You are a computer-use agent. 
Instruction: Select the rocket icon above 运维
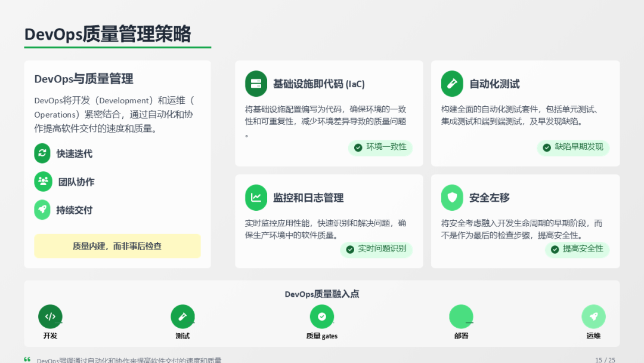pos(593,316)
